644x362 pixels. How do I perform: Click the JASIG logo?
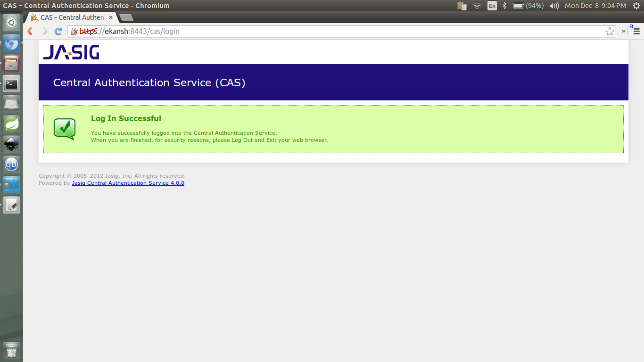click(x=71, y=52)
